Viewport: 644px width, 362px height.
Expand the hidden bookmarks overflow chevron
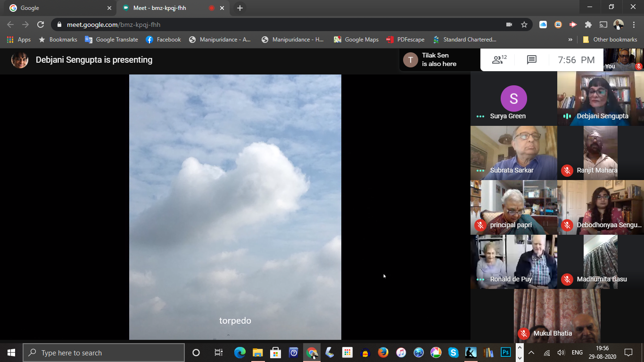tap(570, 40)
